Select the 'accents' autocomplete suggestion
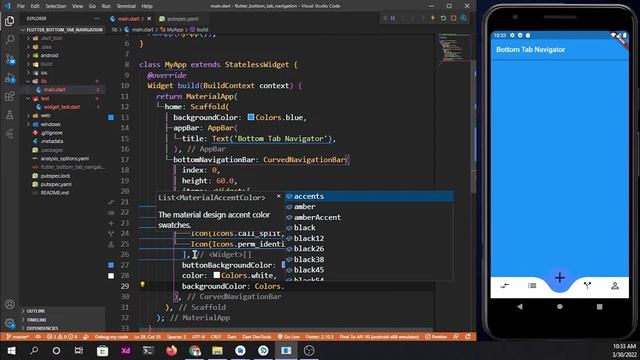The image size is (640, 360). 369,196
